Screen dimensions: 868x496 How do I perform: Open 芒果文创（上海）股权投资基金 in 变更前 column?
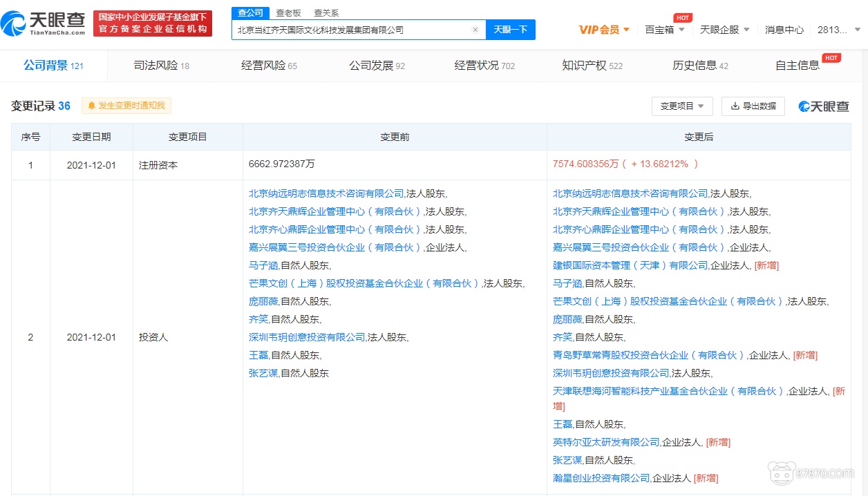(x=365, y=283)
